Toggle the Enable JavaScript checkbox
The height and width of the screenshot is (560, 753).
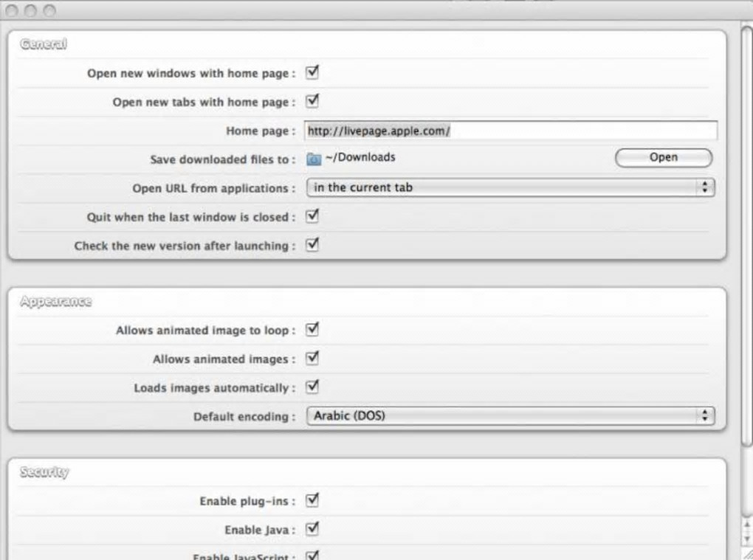pyautogui.click(x=312, y=555)
